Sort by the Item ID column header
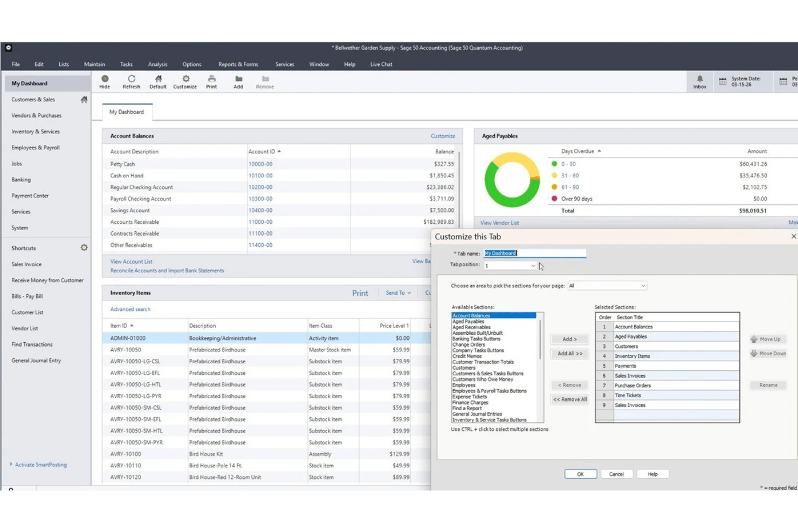The height and width of the screenshot is (532, 798). [122, 326]
